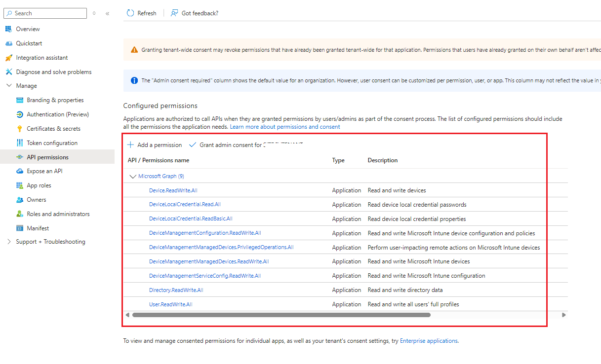Open the Enterprise applications link

429,340
